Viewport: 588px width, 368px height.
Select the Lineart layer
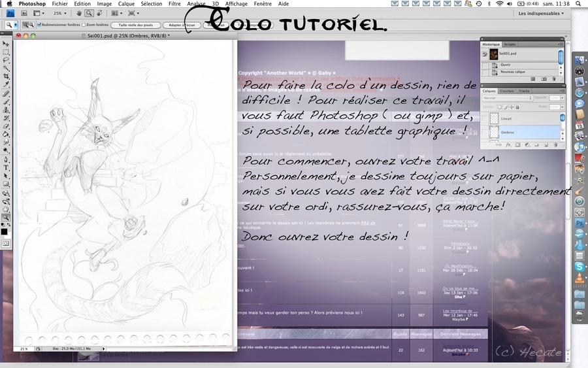pyautogui.click(x=521, y=118)
